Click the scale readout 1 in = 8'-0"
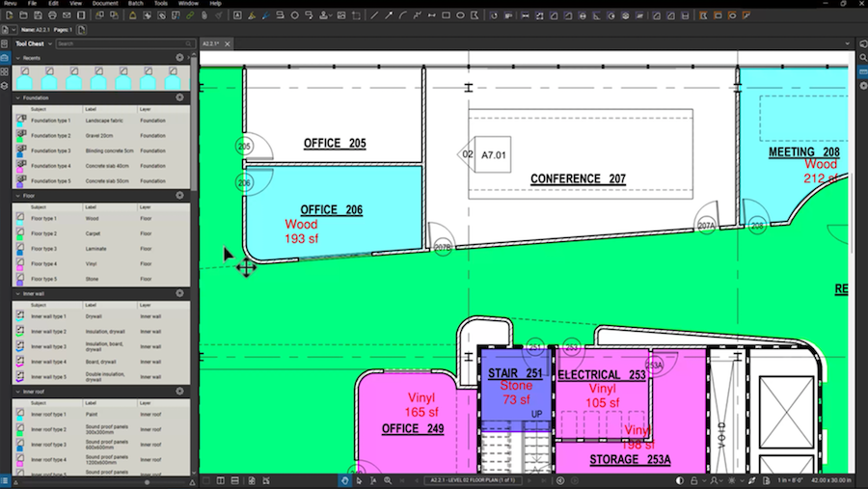 pyautogui.click(x=790, y=480)
